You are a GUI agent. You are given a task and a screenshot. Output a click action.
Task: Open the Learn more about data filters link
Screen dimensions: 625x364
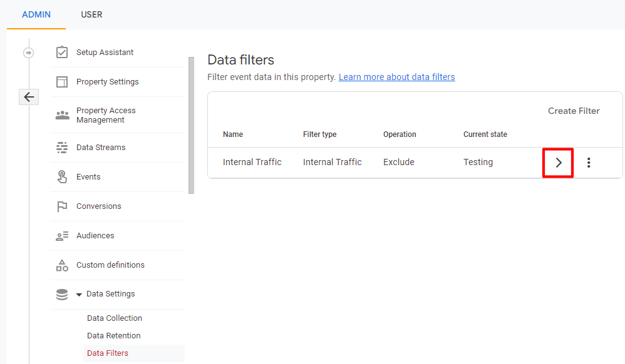[x=396, y=76]
